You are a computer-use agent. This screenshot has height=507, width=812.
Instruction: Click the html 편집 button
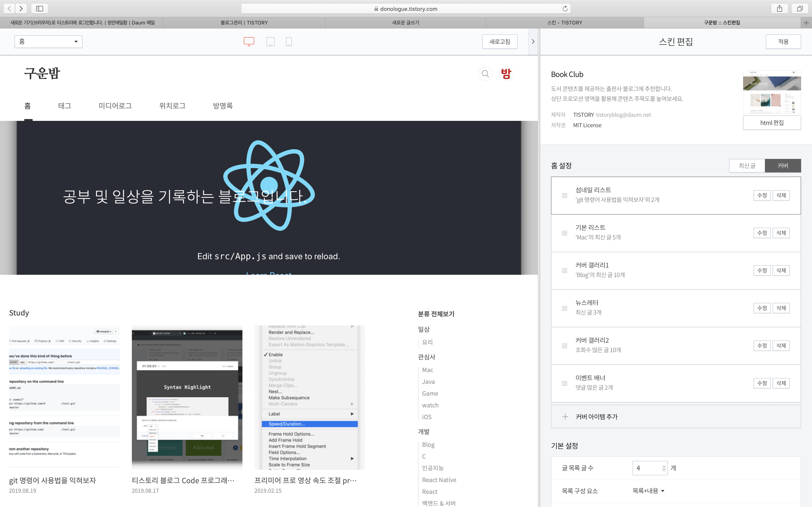771,123
